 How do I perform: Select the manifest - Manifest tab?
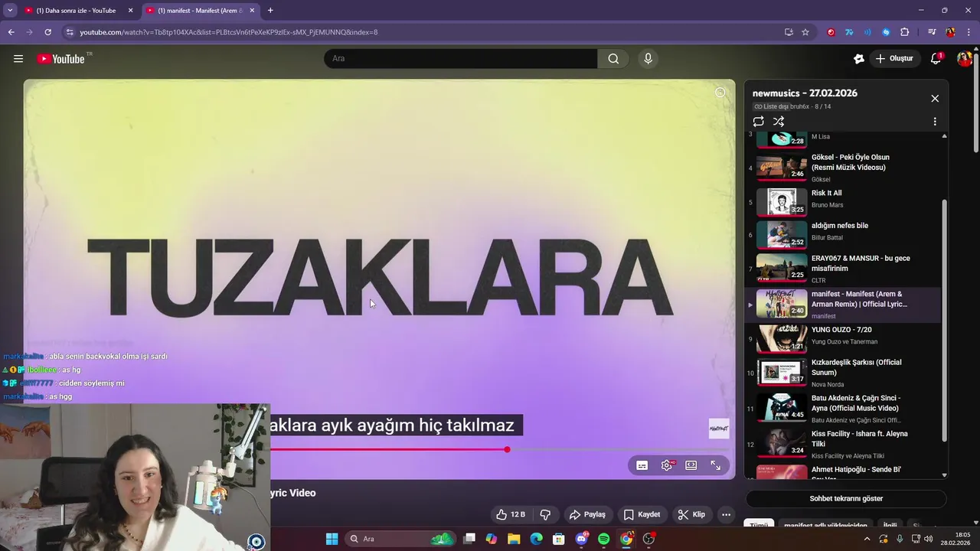click(x=199, y=11)
